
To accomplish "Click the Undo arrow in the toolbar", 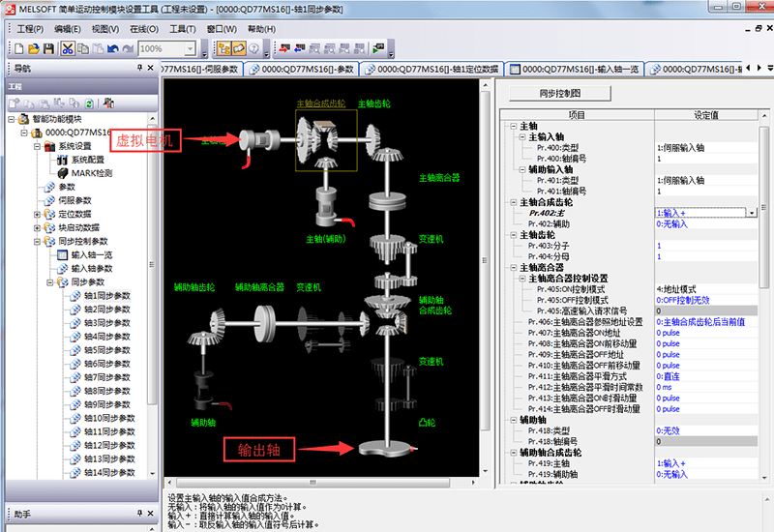I will click(x=113, y=48).
